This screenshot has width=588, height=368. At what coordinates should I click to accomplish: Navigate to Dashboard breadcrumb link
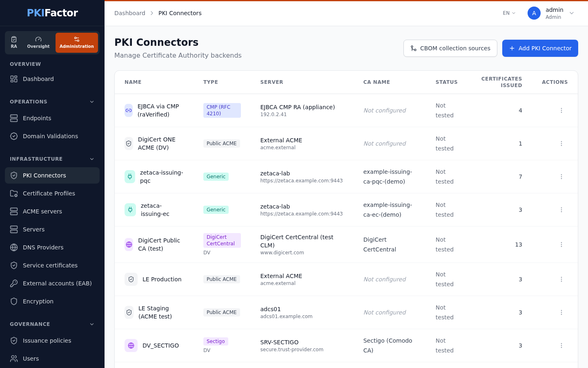point(130,13)
